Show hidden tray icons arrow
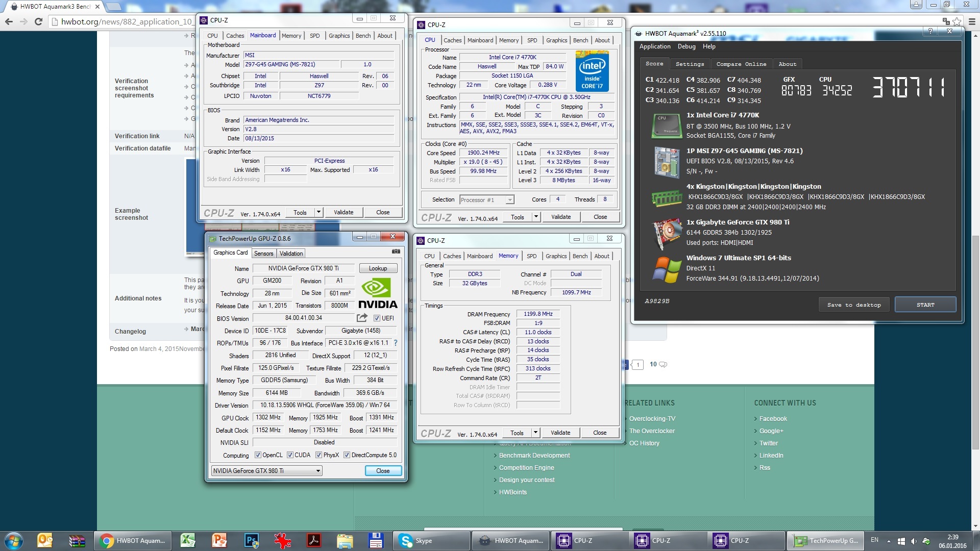This screenshot has width=980, height=551. [889, 541]
